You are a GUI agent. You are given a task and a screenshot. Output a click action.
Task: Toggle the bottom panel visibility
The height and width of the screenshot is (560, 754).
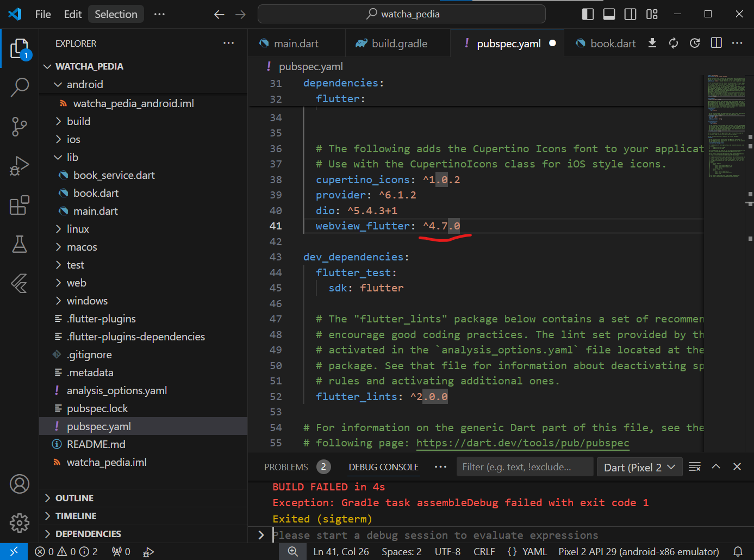[x=609, y=14]
